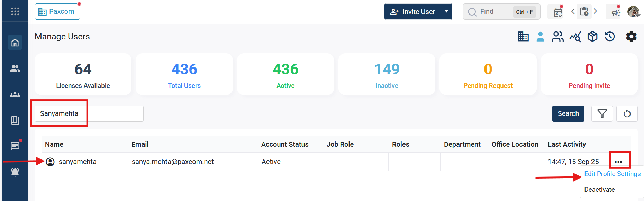Screen dimensions: 644x201
Task: Click the megaphone announcements icon
Action: coord(615,12)
